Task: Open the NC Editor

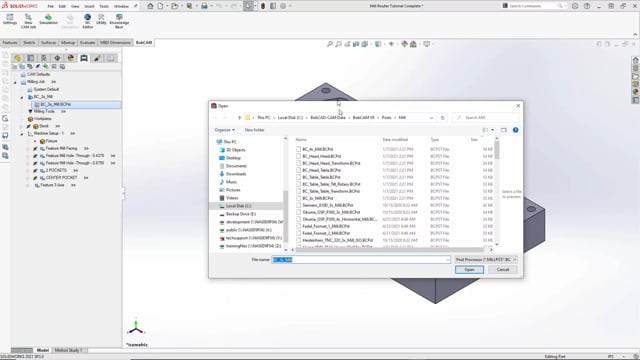Action: click(x=87, y=21)
